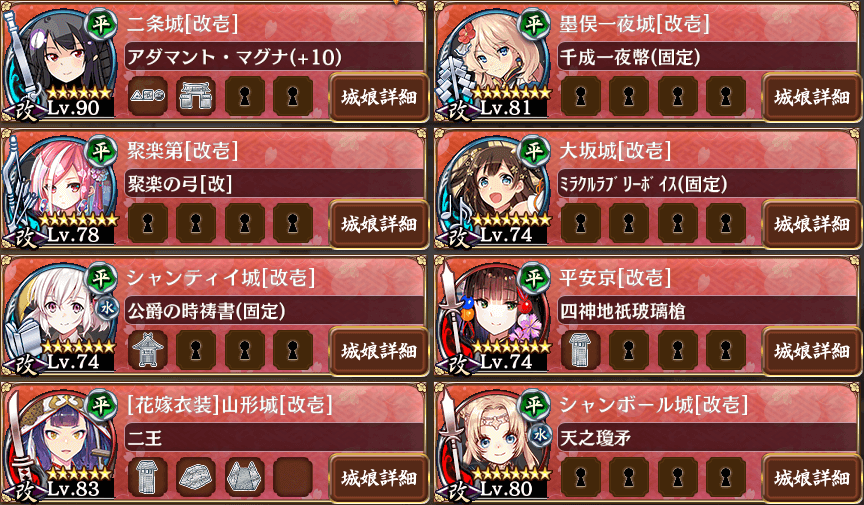Select the third facility icon of 山形城

pyautogui.click(x=245, y=477)
